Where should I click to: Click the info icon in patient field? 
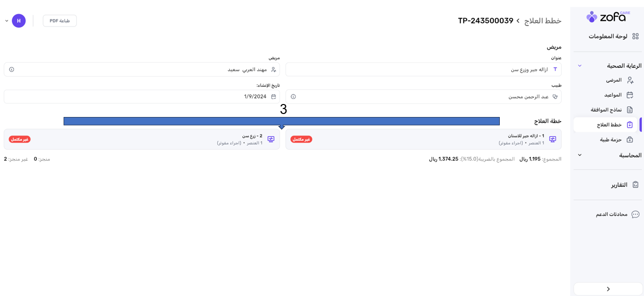(12, 69)
